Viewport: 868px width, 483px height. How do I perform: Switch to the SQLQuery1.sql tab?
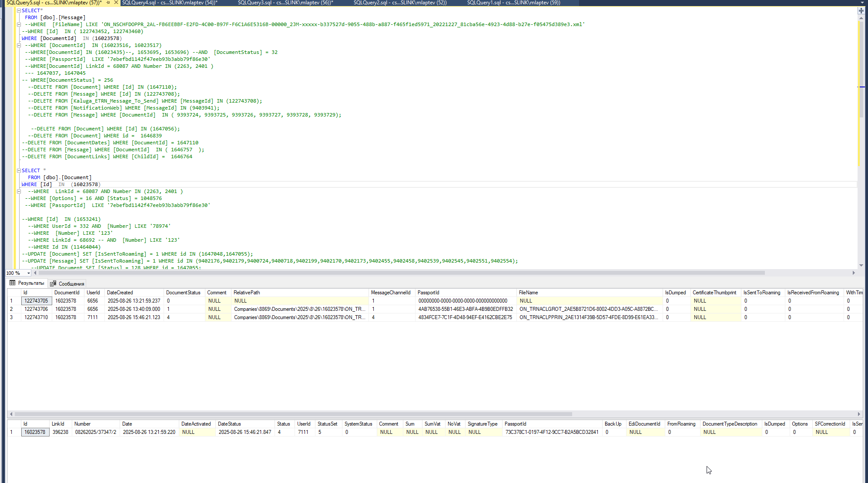pos(513,3)
